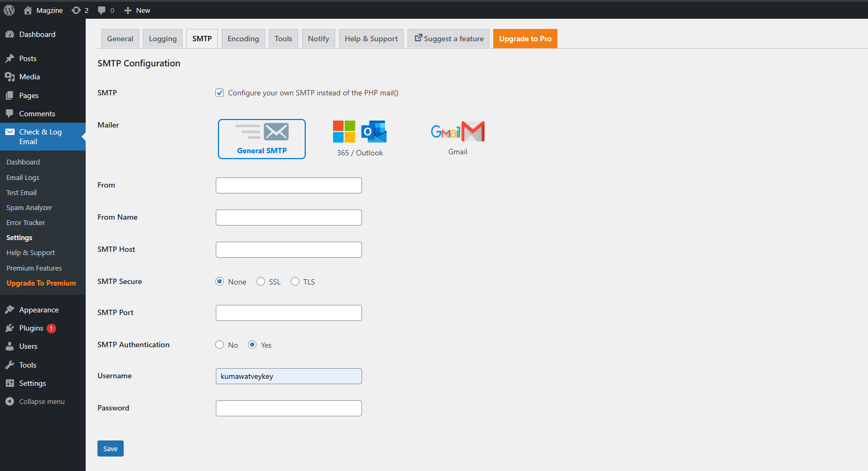Viewport: 868px width, 471px height.
Task: Open Help & Support submenu link
Action: coord(31,252)
